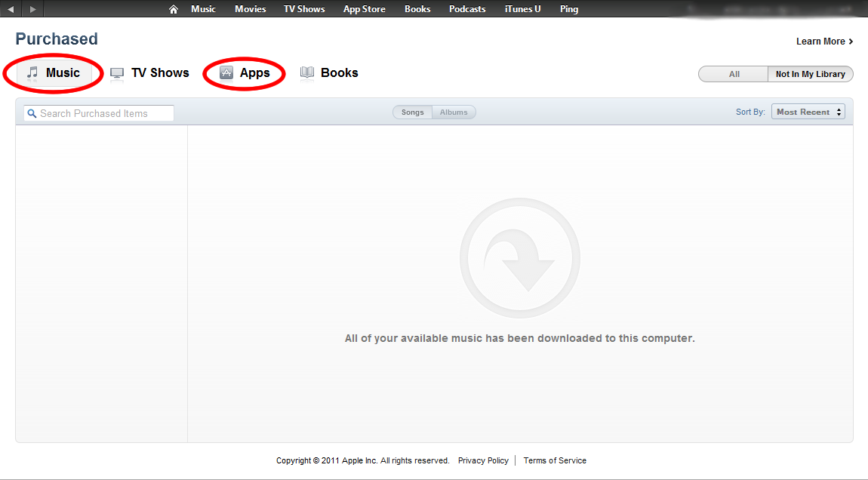
Task: Show All purchased items
Action: point(734,74)
